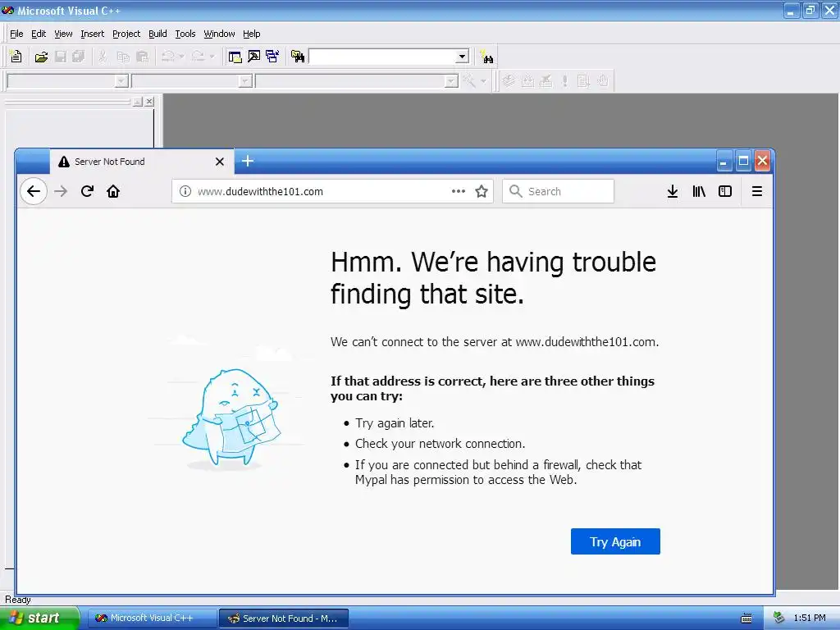Viewport: 840px width, 630px height.
Task: Click the Insert Breakpoint hand icon
Action: coord(603,81)
